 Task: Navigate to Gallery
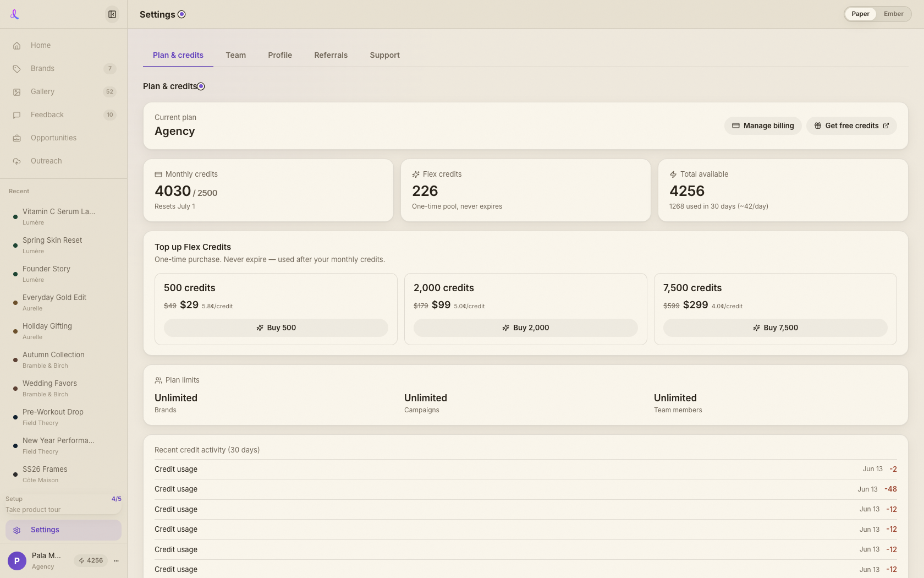pos(64,92)
